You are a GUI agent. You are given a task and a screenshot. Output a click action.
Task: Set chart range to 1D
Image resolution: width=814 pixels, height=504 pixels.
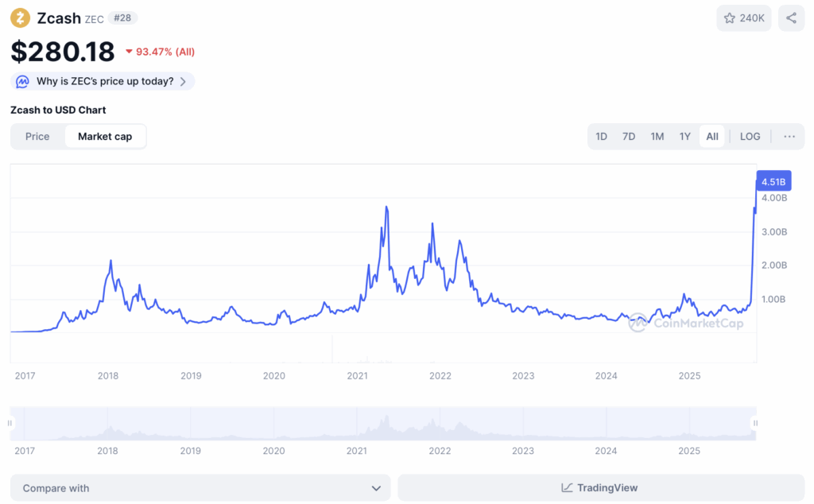[601, 137]
